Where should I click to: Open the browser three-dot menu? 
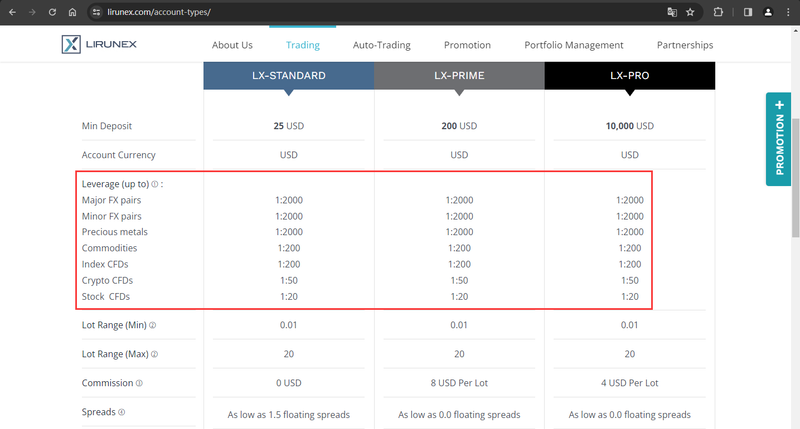click(x=788, y=12)
